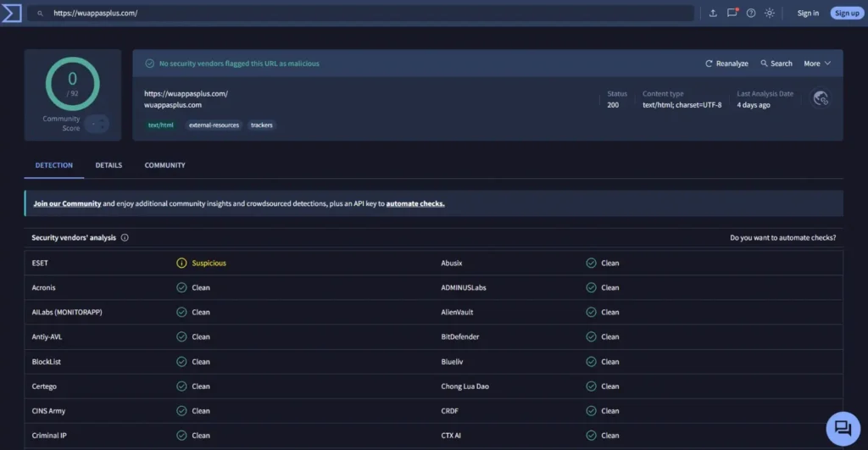Click the CRDF clean checkmark icon
868x450 pixels.
pos(591,411)
